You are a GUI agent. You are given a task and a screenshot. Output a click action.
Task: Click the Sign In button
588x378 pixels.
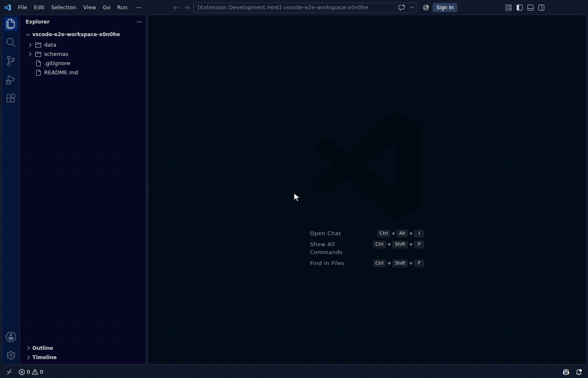pyautogui.click(x=445, y=8)
